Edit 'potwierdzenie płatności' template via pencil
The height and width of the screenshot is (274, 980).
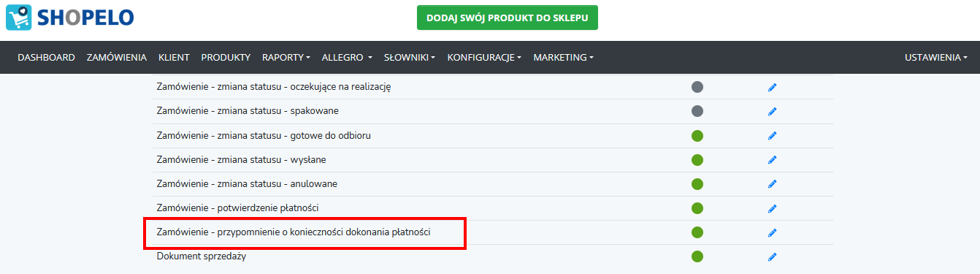pos(772,209)
